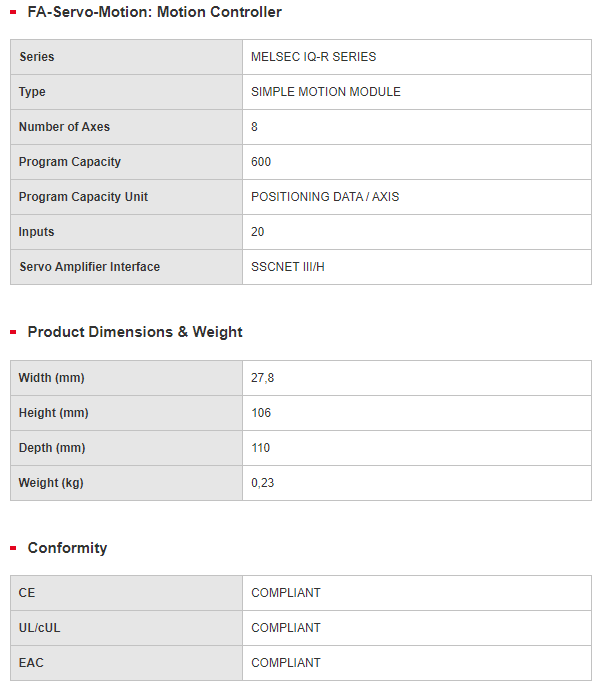
Task: Select the Height value 106
Action: click(x=261, y=413)
